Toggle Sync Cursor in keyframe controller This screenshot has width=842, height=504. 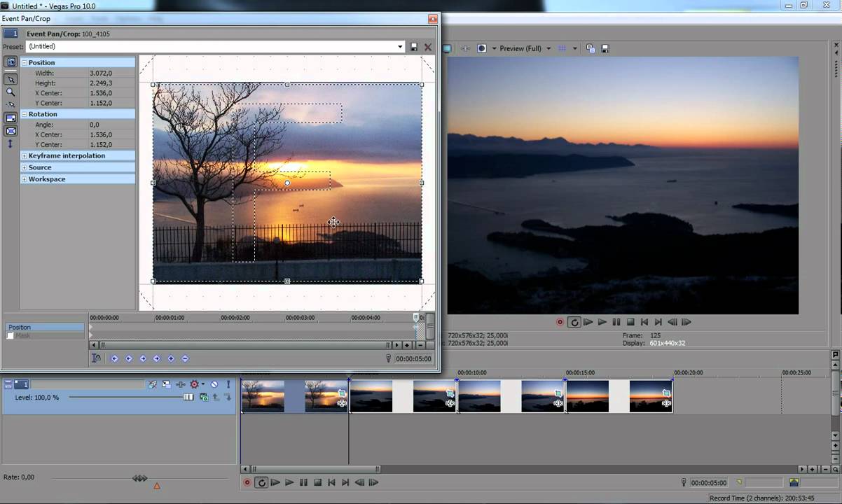[x=96, y=358]
